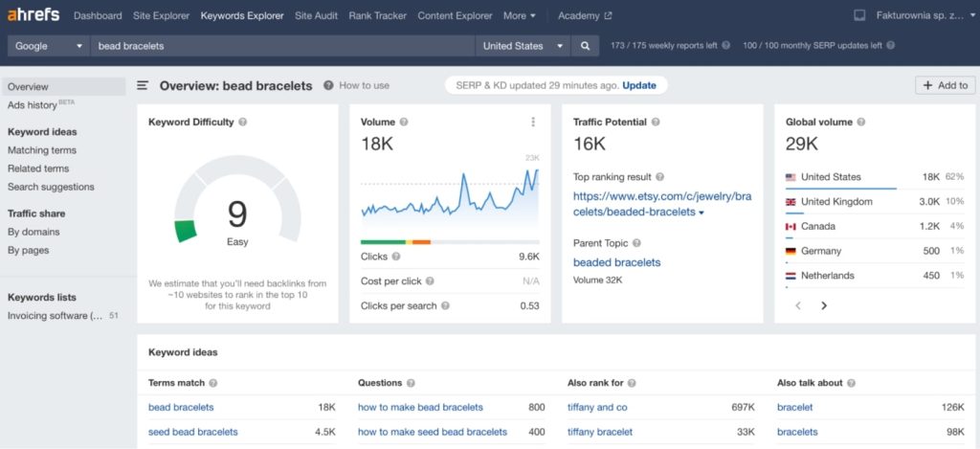This screenshot has width=980, height=449.
Task: Open beaded bracelets parent topic link
Action: (x=617, y=262)
